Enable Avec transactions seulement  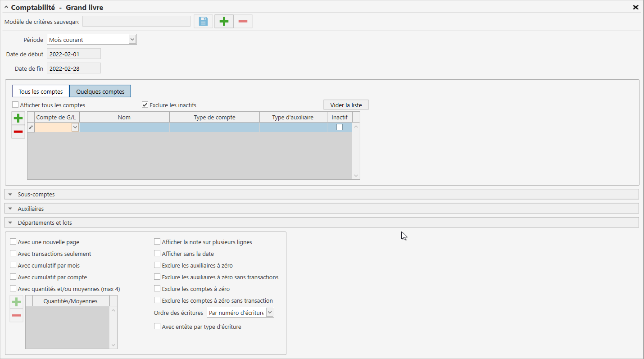13,254
